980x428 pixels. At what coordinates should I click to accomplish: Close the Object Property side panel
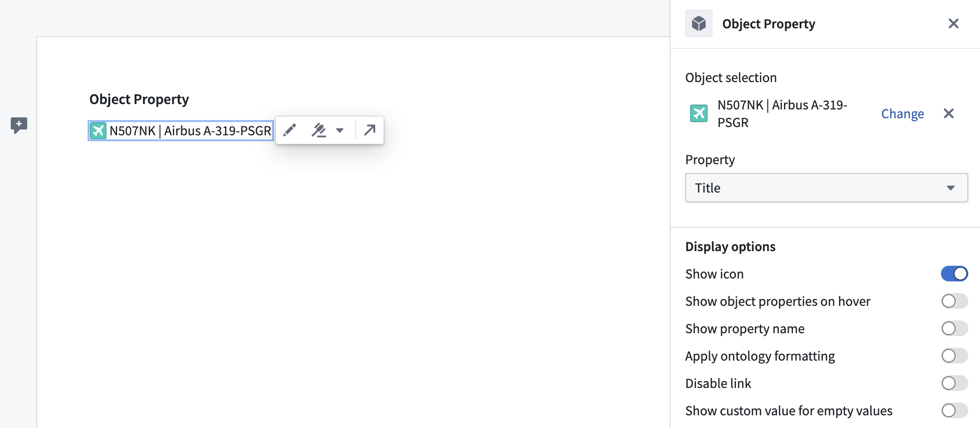click(953, 23)
